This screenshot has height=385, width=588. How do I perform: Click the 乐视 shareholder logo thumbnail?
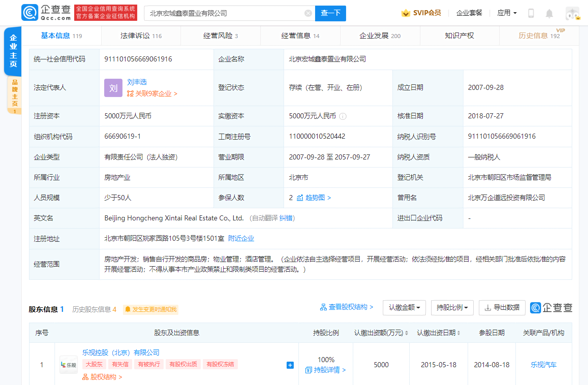(x=68, y=365)
